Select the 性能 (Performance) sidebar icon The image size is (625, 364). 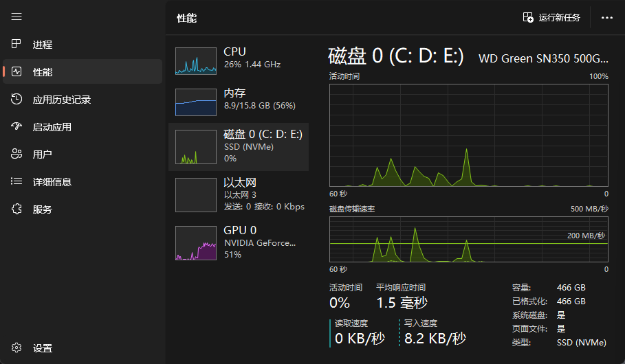tap(17, 72)
